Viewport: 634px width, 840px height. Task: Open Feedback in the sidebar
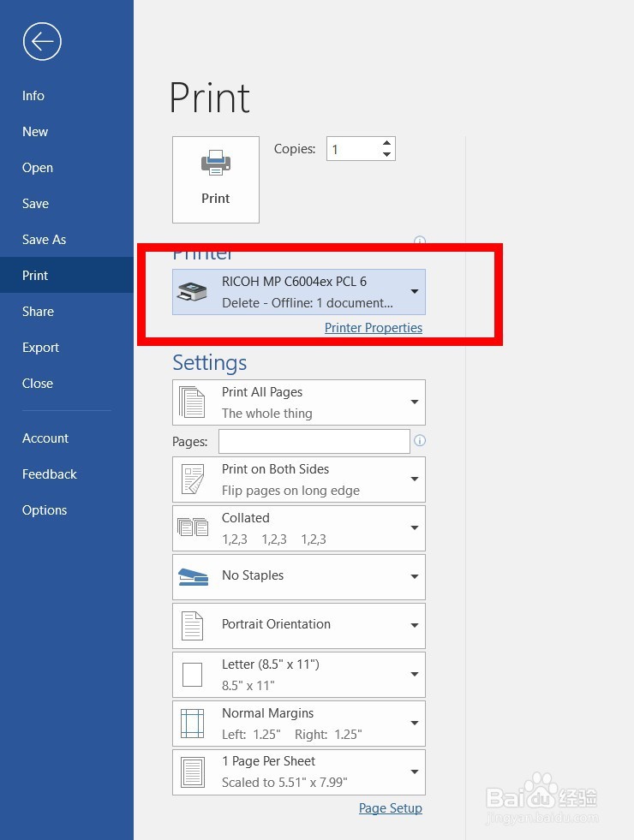tap(50, 474)
